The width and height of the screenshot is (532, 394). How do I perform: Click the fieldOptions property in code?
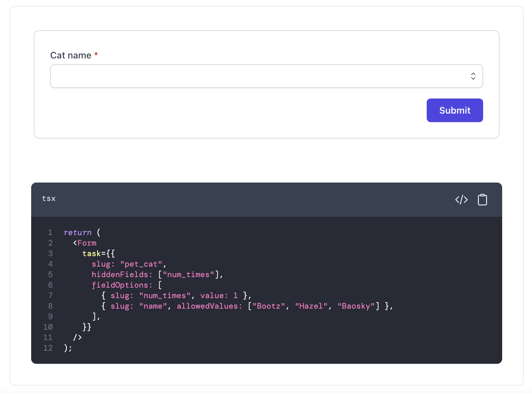pos(120,285)
